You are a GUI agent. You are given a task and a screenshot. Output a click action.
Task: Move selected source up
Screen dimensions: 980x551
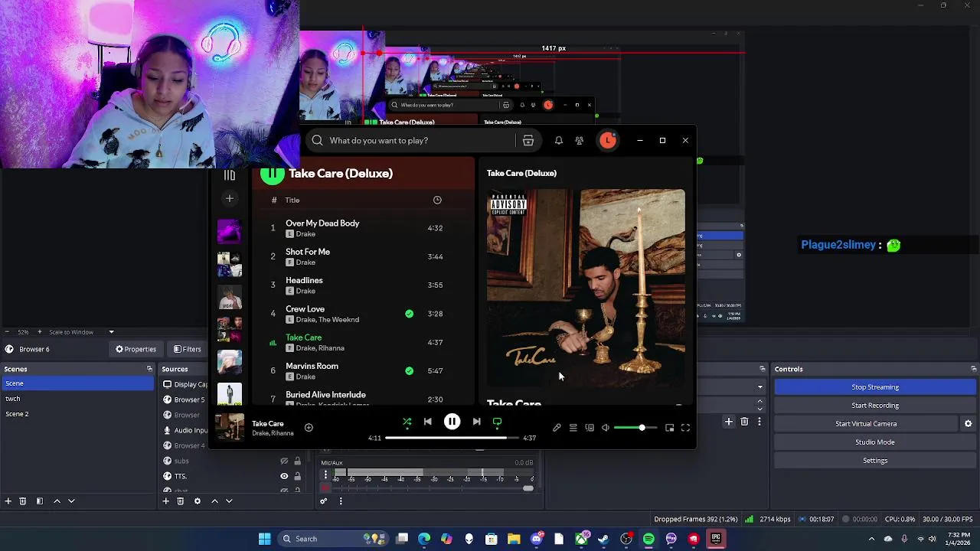(214, 501)
